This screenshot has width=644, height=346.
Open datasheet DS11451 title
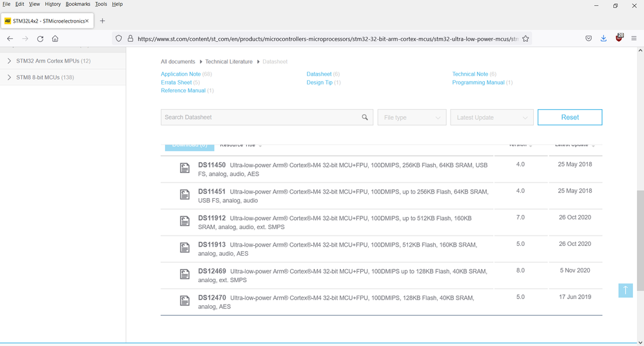[x=212, y=191]
